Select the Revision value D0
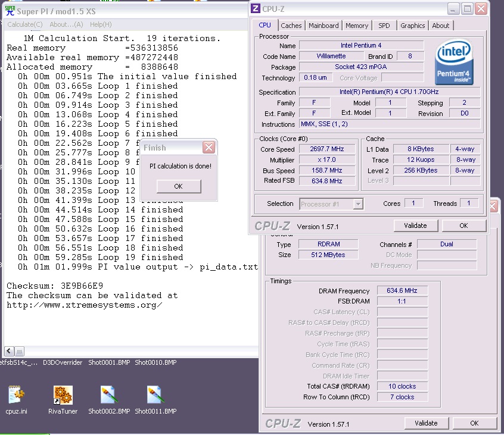 [x=465, y=113]
